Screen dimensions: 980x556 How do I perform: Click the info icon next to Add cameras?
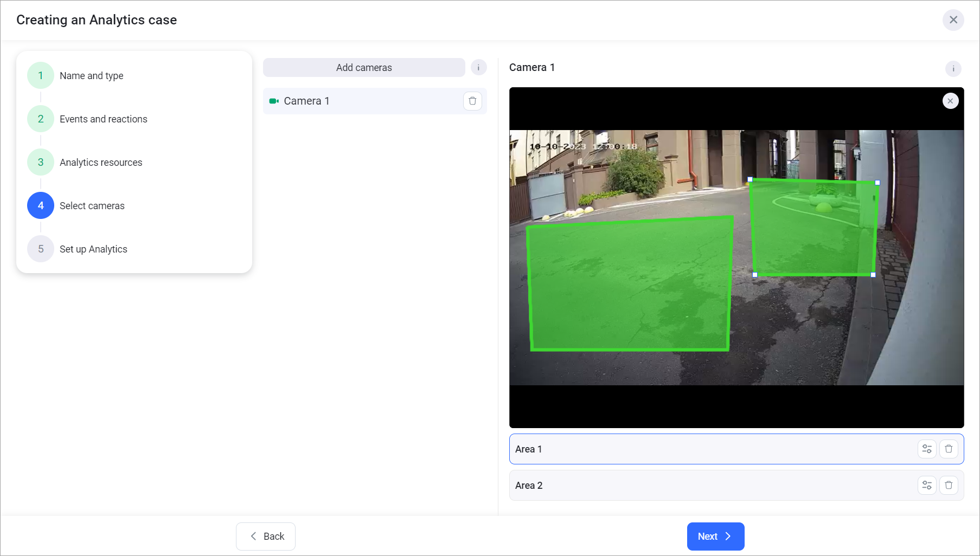coord(478,68)
